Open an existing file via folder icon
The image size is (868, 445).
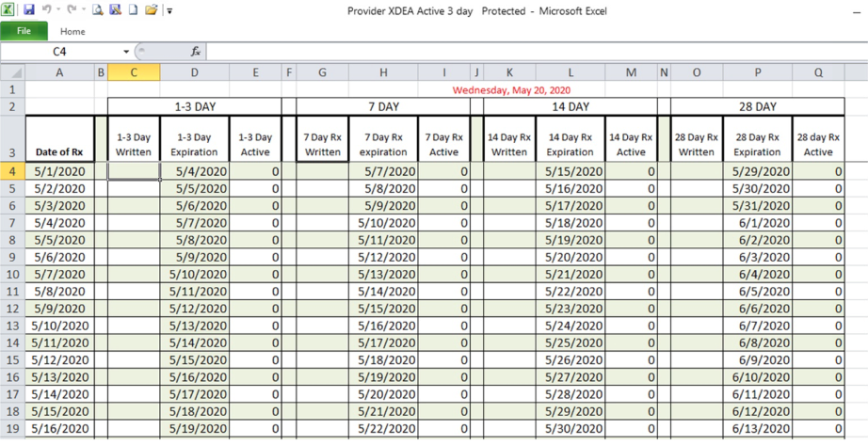click(152, 10)
